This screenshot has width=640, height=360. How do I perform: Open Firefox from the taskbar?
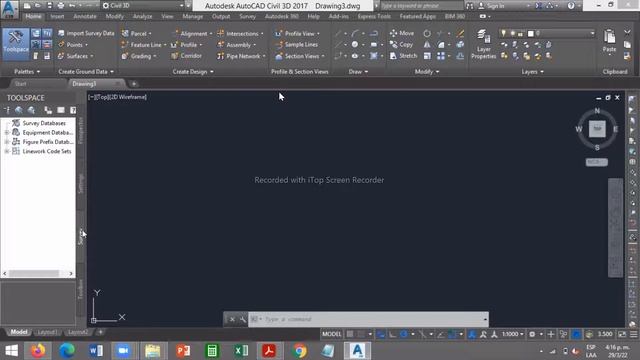pyautogui.click(x=38, y=351)
